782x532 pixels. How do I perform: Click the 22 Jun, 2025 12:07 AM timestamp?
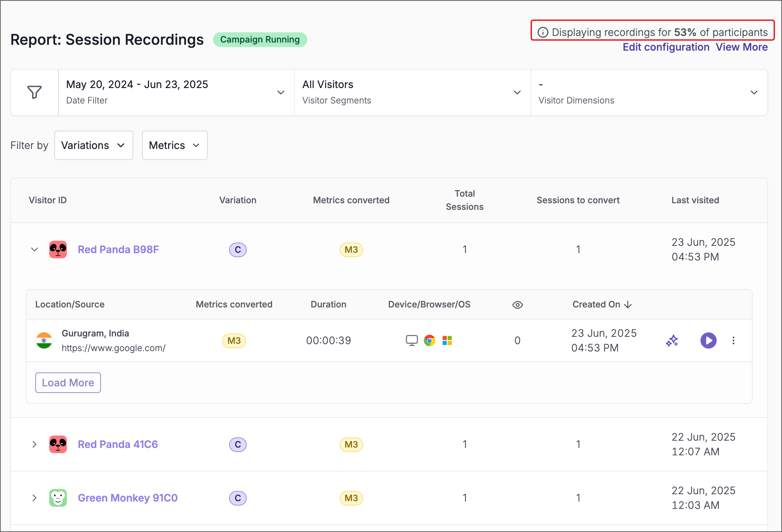[x=703, y=444]
